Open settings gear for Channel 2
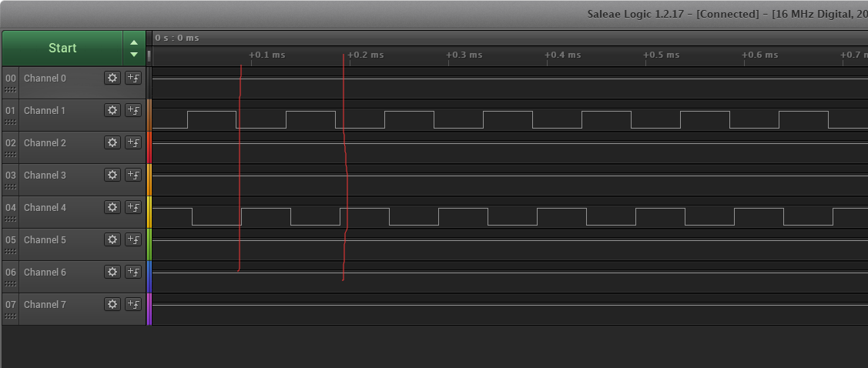The height and width of the screenshot is (368, 868). tap(112, 142)
